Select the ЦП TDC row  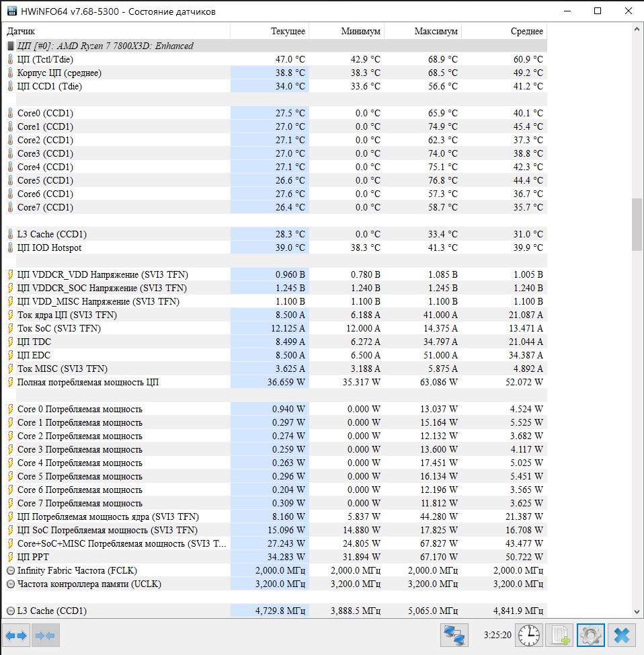(x=276, y=342)
